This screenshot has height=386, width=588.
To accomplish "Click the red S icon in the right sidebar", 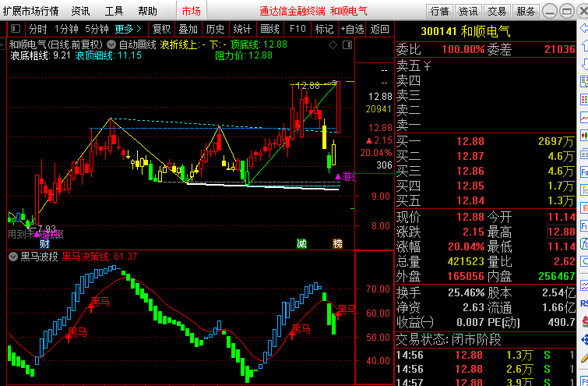I will pos(584,321).
